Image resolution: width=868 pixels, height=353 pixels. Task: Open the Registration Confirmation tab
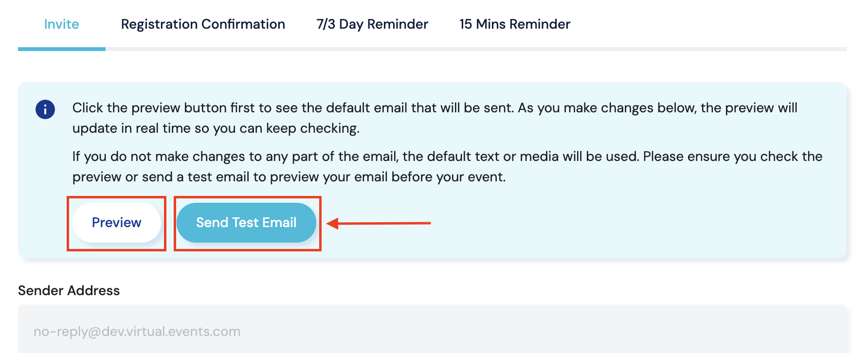pyautogui.click(x=203, y=24)
